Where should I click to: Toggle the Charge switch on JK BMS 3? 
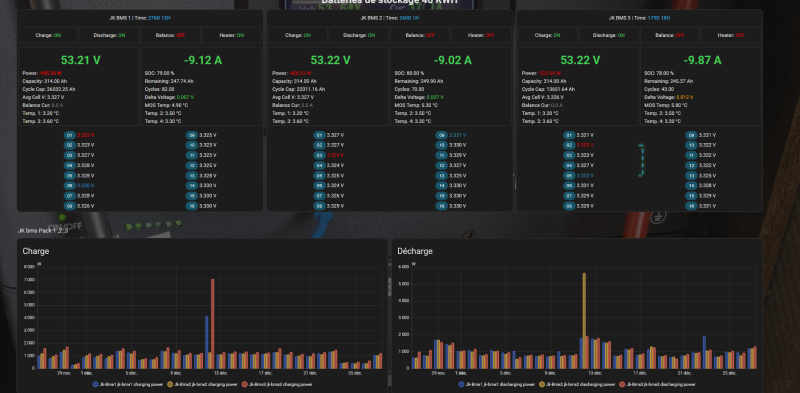(x=548, y=35)
